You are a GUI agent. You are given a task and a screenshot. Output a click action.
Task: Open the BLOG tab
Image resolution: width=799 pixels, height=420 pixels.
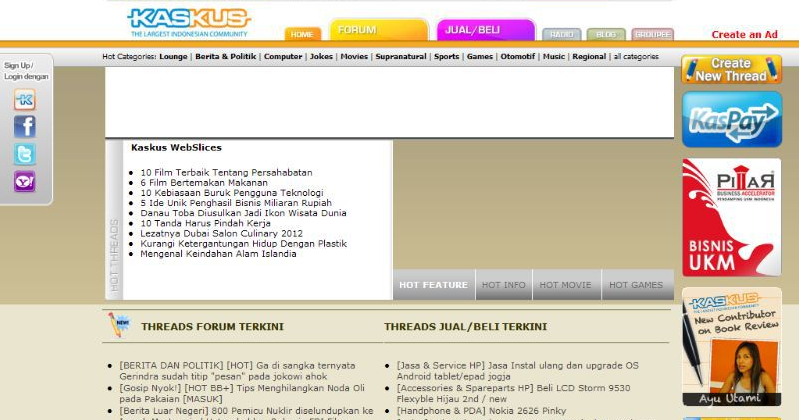tap(606, 34)
